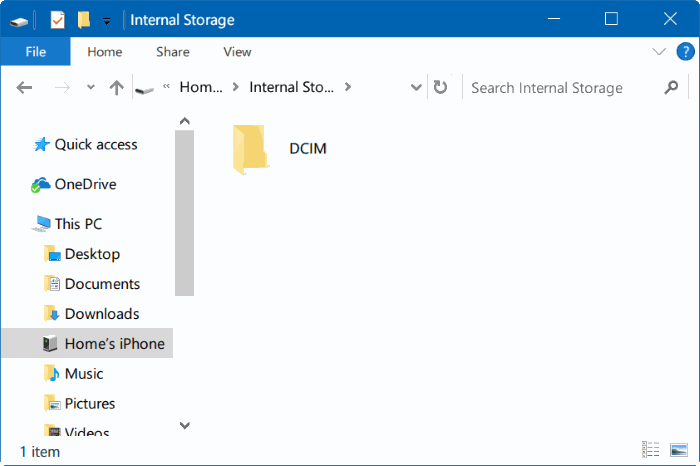The height and width of the screenshot is (466, 700).
Task: Open Documents in navigation pane
Action: (x=102, y=284)
